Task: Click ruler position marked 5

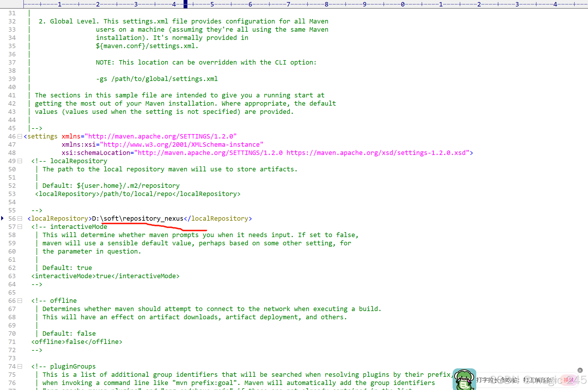Action: (x=212, y=4)
